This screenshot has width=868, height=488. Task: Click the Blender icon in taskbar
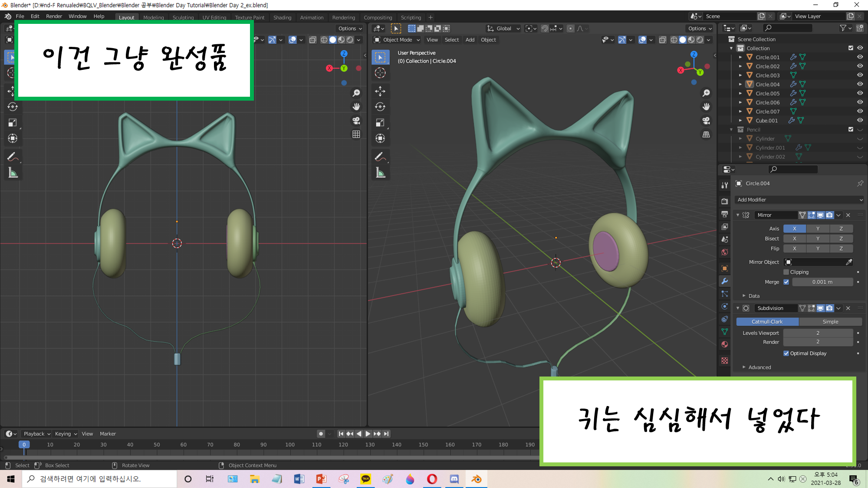point(476,479)
